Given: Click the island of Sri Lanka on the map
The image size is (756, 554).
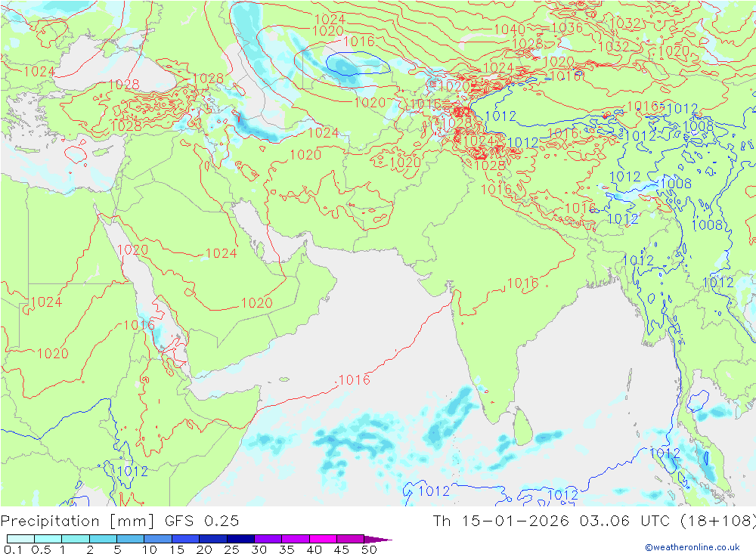Looking at the screenshot, I should (x=523, y=427).
